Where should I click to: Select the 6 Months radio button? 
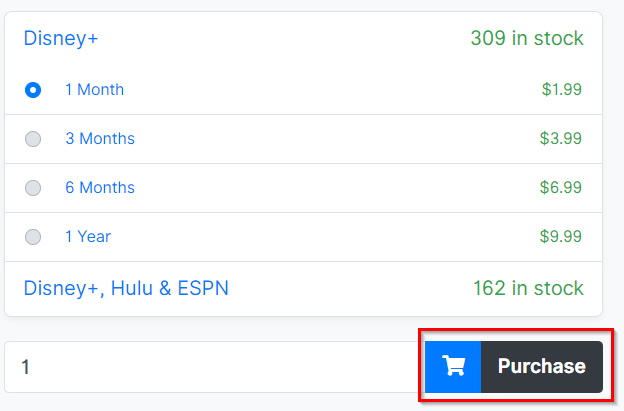[33, 188]
